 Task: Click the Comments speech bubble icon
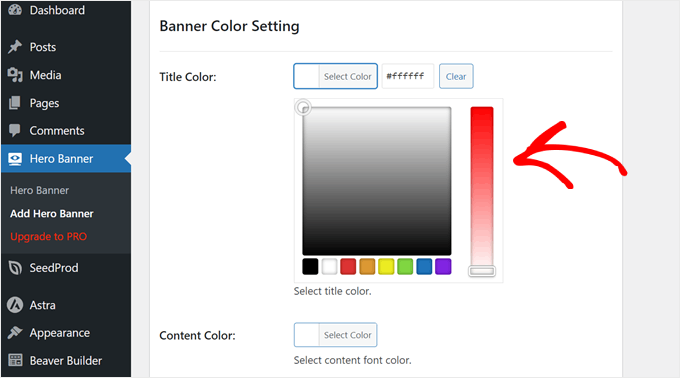[15, 130]
